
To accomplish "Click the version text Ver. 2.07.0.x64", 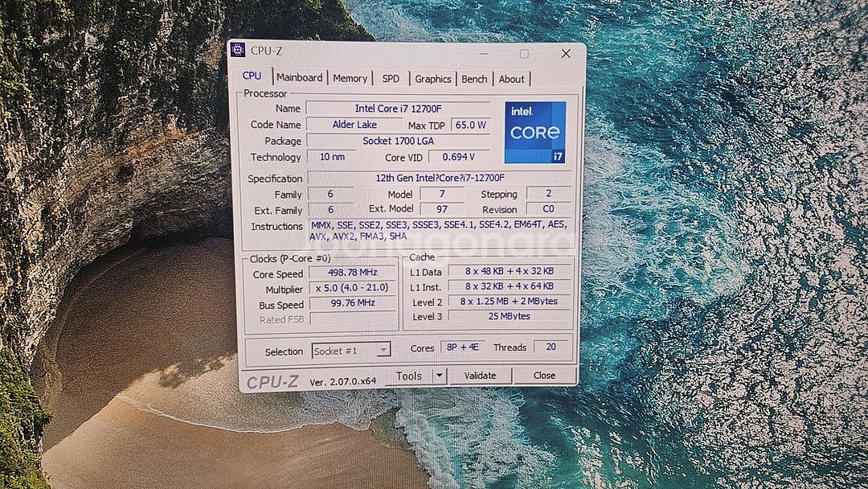I will click(342, 381).
